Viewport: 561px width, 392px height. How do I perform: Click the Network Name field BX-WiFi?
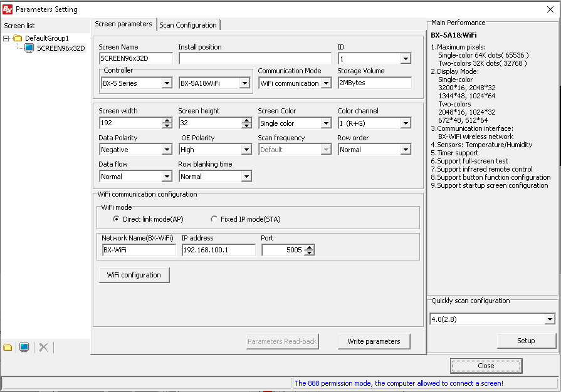[x=139, y=250]
